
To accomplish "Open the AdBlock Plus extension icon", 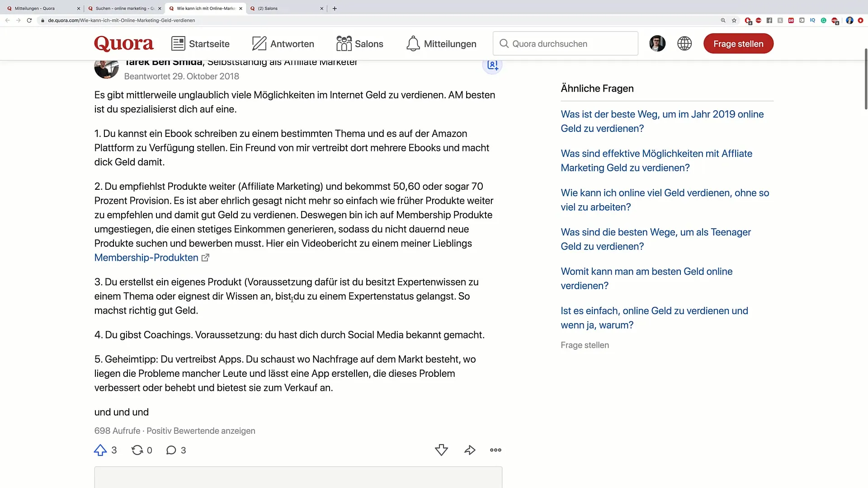I will [835, 21].
